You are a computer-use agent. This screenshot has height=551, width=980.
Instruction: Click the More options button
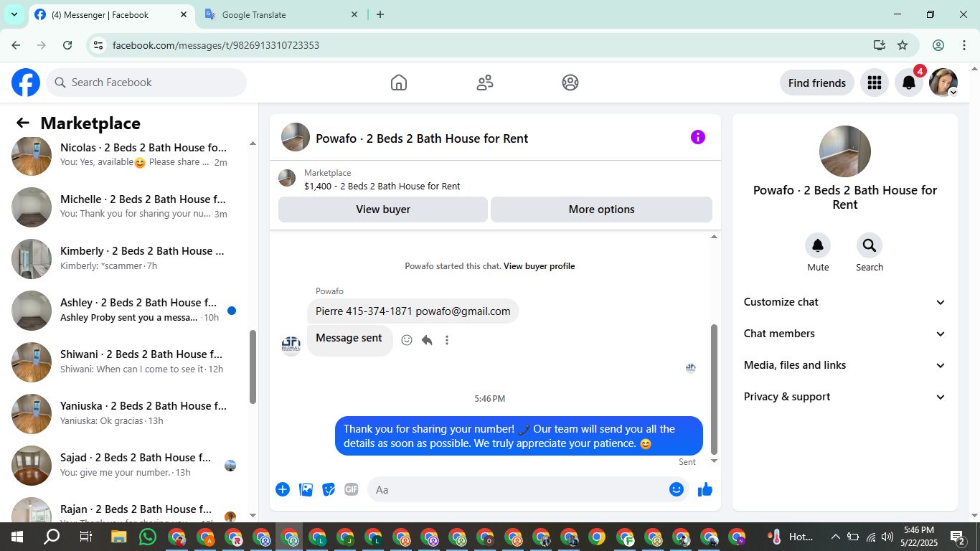tap(601, 209)
